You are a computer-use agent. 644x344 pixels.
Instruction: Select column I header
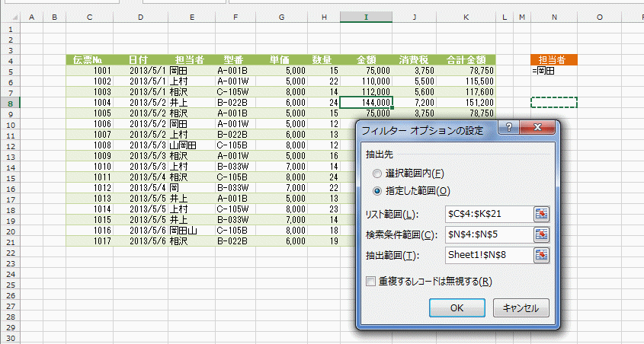367,17
